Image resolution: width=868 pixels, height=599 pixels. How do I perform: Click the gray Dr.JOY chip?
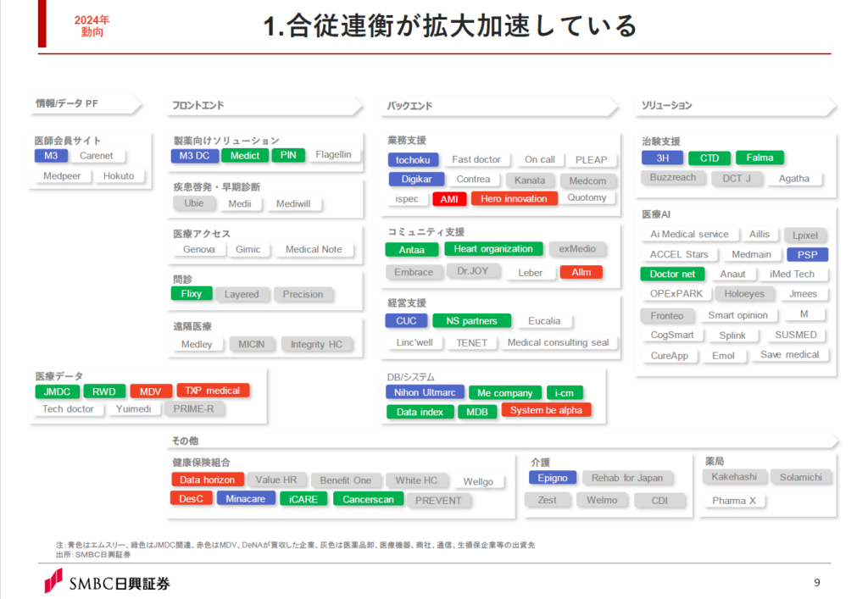click(x=473, y=271)
